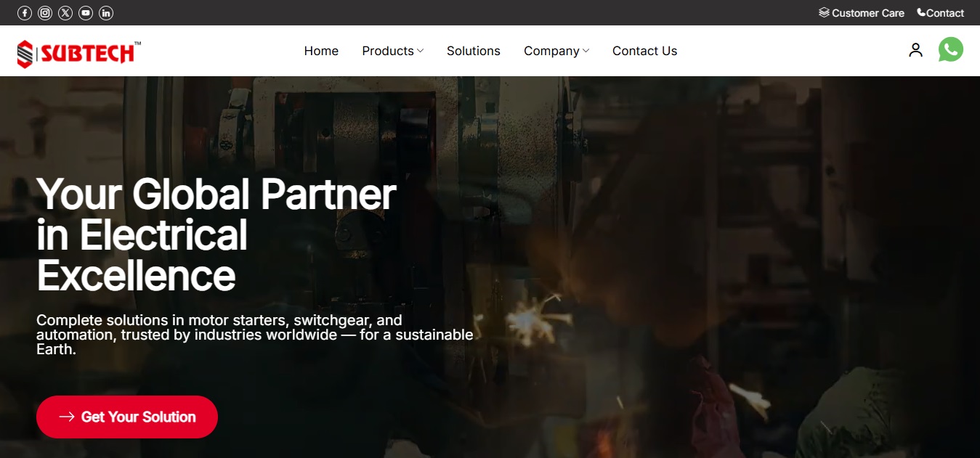Go to the Home menu item
The height and width of the screenshot is (458, 980).
pyautogui.click(x=321, y=51)
